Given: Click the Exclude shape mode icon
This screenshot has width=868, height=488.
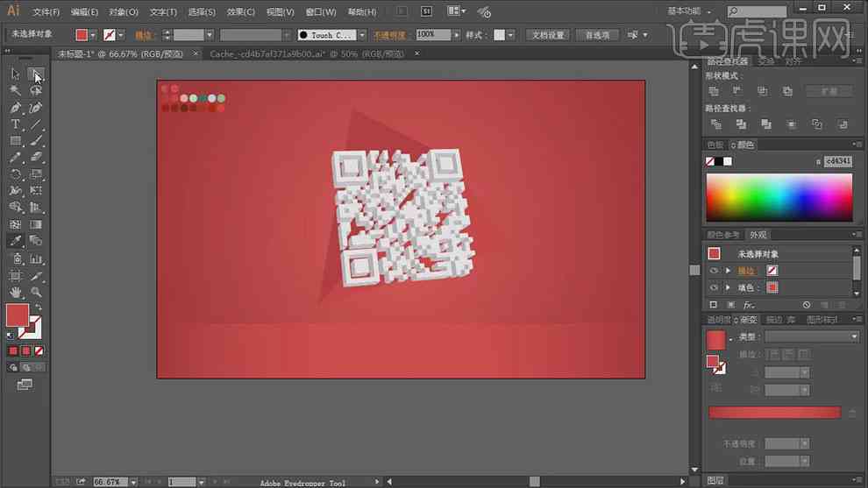Looking at the screenshot, I should [787, 91].
